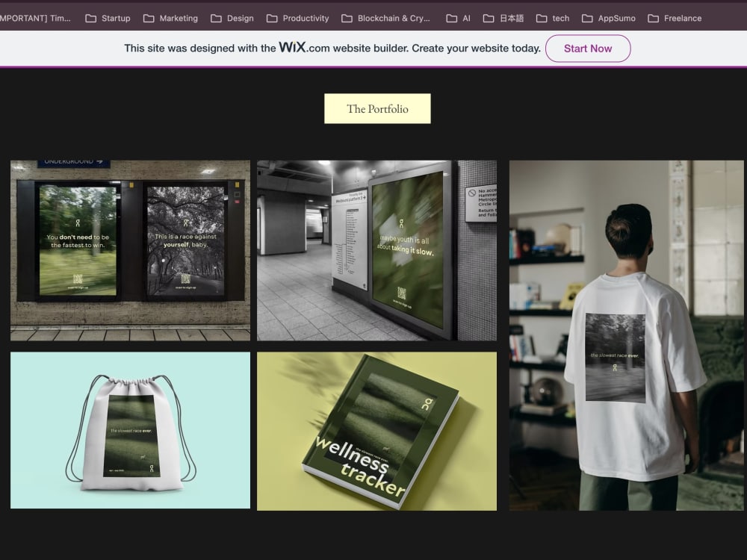Screen dimensions: 747x560
Task: Open the Design bookmarks folder
Action: (232, 18)
